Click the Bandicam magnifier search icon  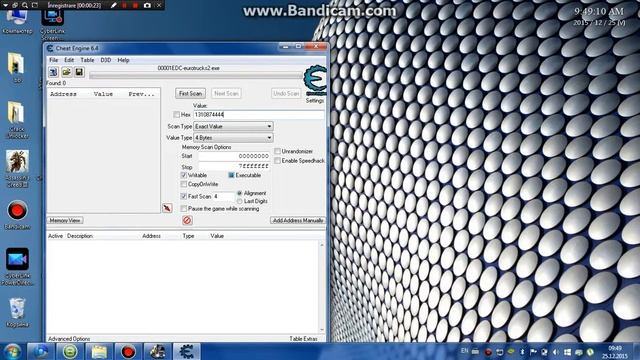25,5
